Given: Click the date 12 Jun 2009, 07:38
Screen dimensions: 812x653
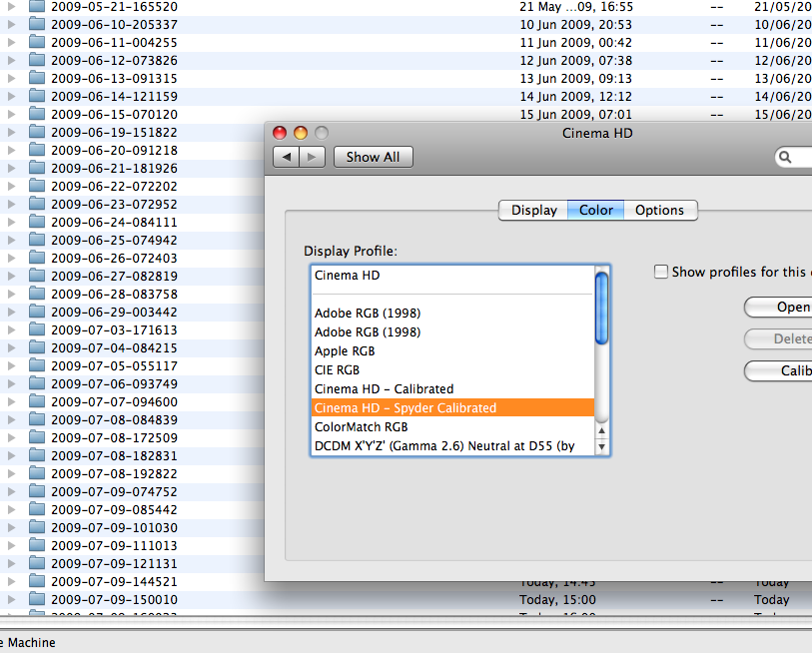Looking at the screenshot, I should click(576, 61).
